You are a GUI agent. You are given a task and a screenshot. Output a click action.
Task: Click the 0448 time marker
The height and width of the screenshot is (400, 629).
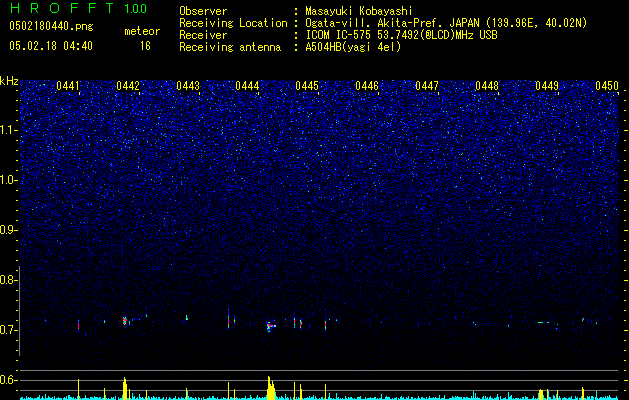coord(487,85)
